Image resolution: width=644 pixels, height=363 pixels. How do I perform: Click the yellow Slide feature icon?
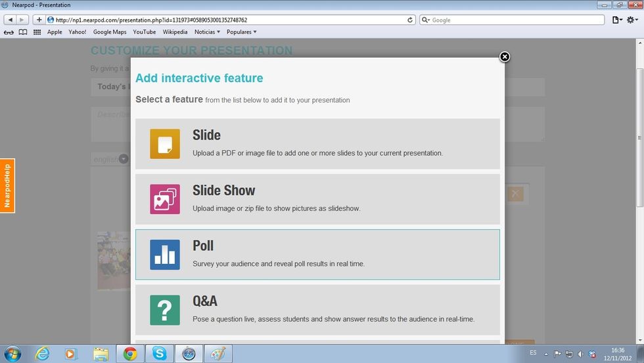165,144
